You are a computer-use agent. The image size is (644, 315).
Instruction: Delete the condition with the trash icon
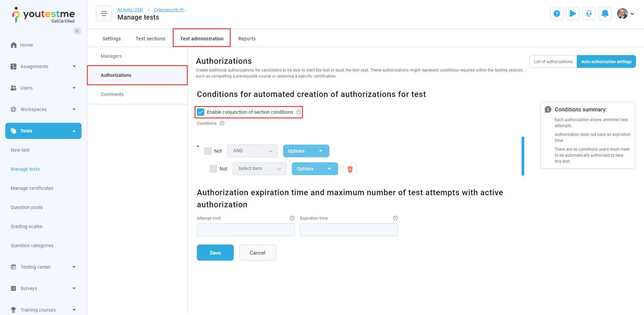click(350, 169)
